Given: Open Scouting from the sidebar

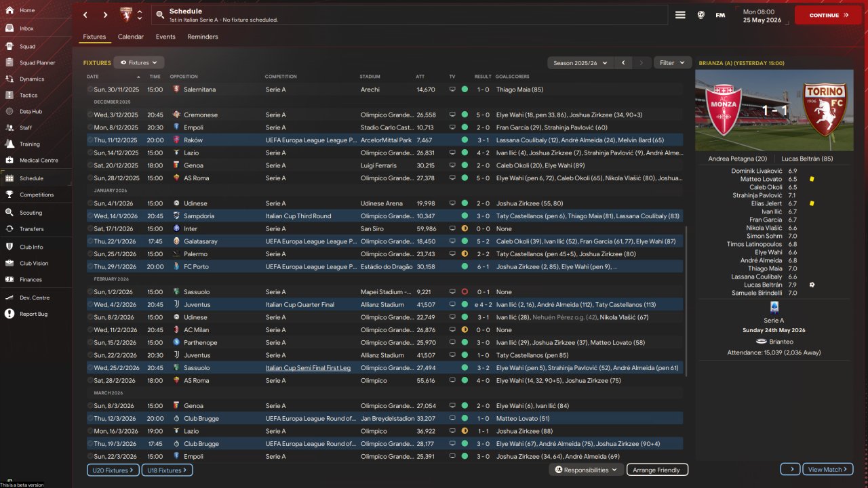Looking at the screenshot, I should (31, 212).
